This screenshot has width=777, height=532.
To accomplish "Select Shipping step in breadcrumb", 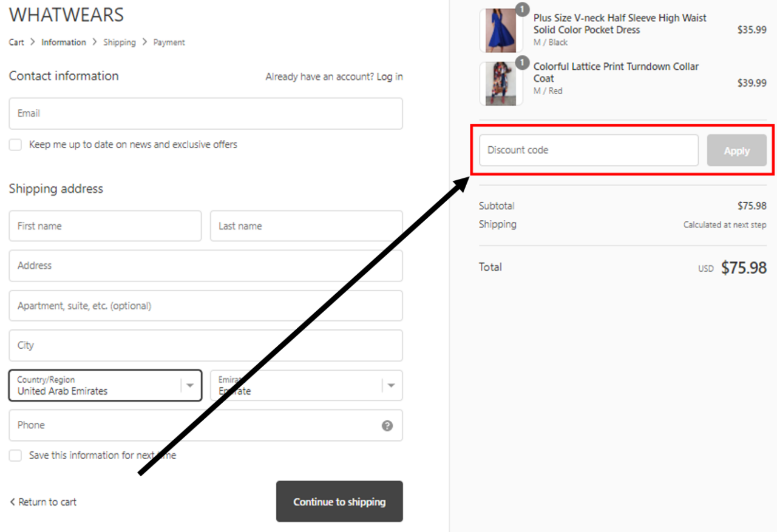I will (120, 42).
